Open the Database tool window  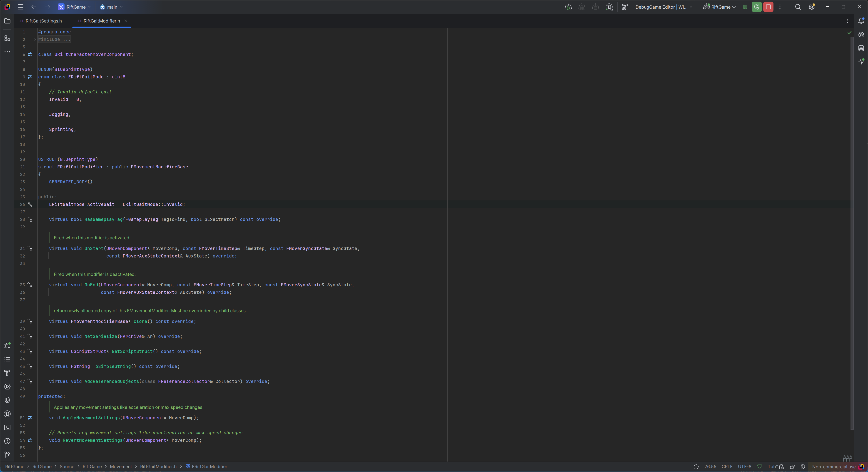861,48
